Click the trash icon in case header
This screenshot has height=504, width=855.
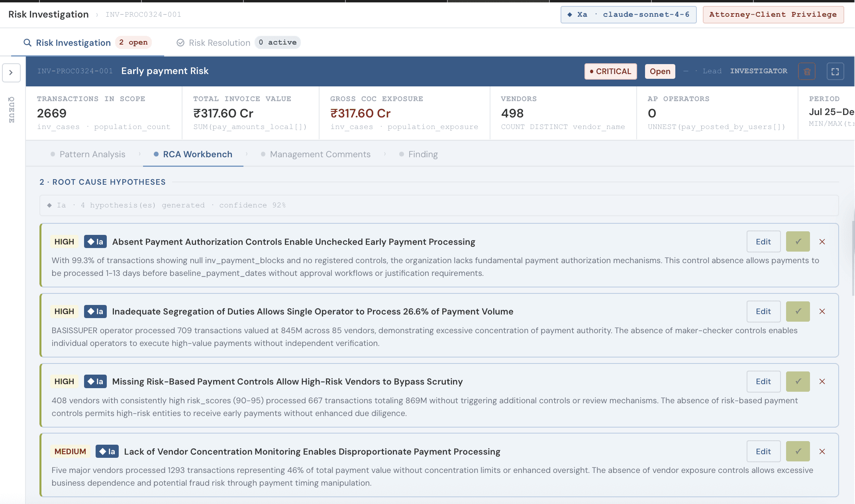(807, 72)
